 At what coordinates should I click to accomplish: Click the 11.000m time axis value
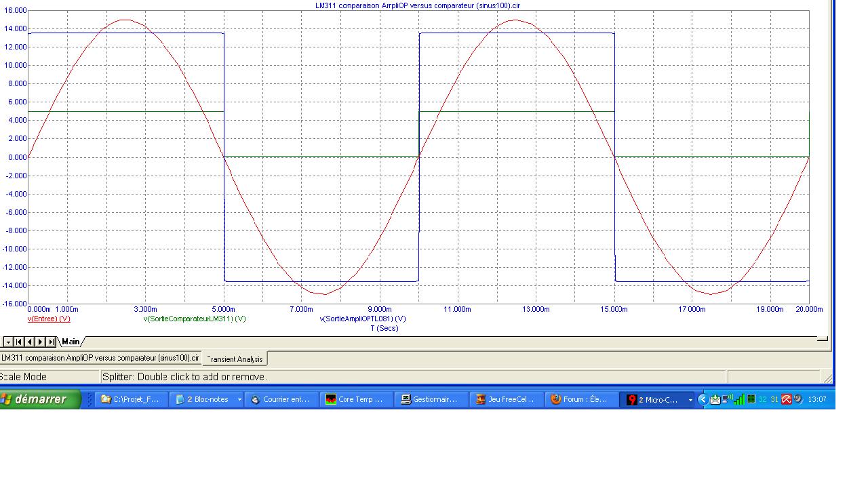pos(457,309)
